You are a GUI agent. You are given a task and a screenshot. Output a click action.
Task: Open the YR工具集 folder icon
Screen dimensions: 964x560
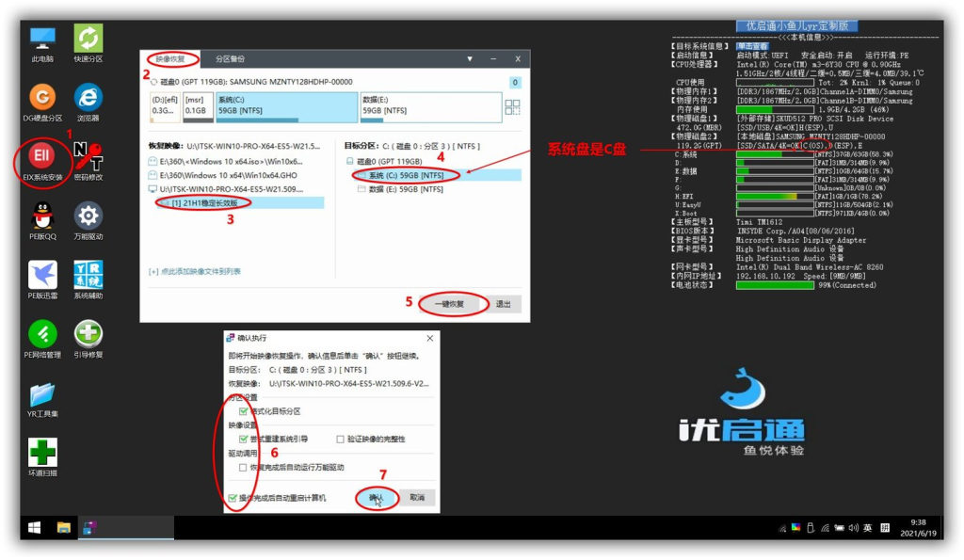point(42,399)
